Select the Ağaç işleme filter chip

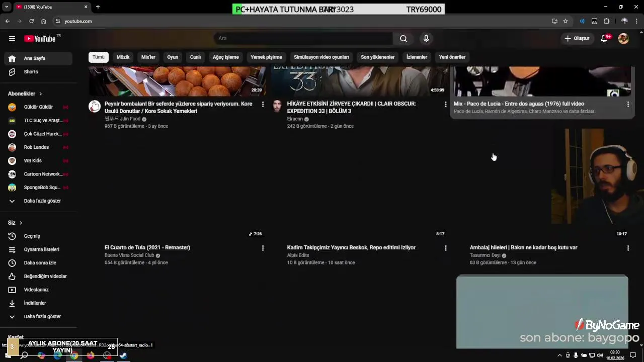pos(225,57)
